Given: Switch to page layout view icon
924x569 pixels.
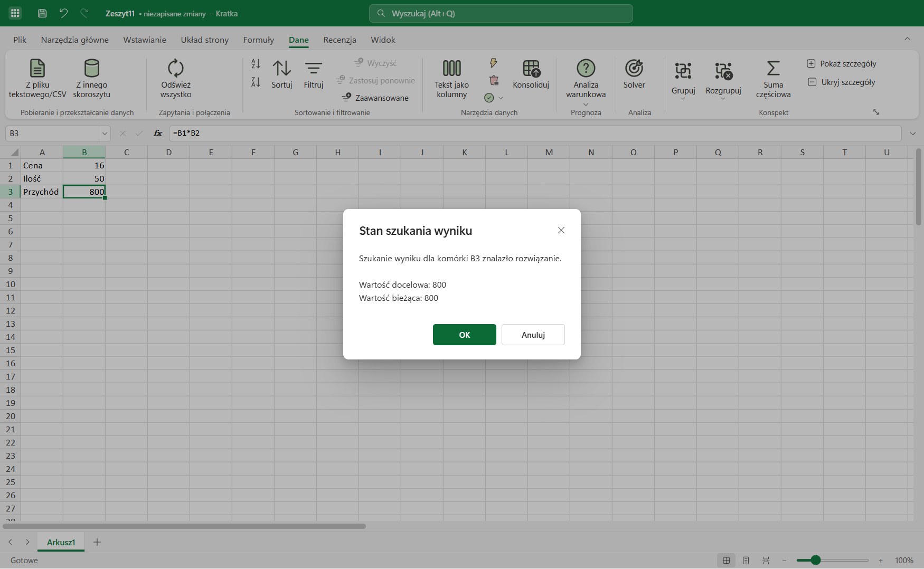Looking at the screenshot, I should point(746,561).
